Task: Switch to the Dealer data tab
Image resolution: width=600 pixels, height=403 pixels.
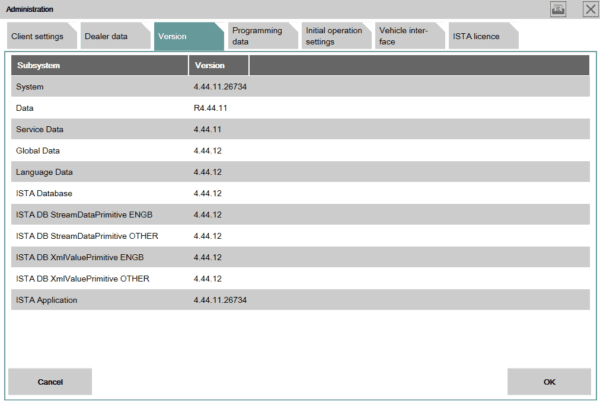Action: click(x=115, y=36)
